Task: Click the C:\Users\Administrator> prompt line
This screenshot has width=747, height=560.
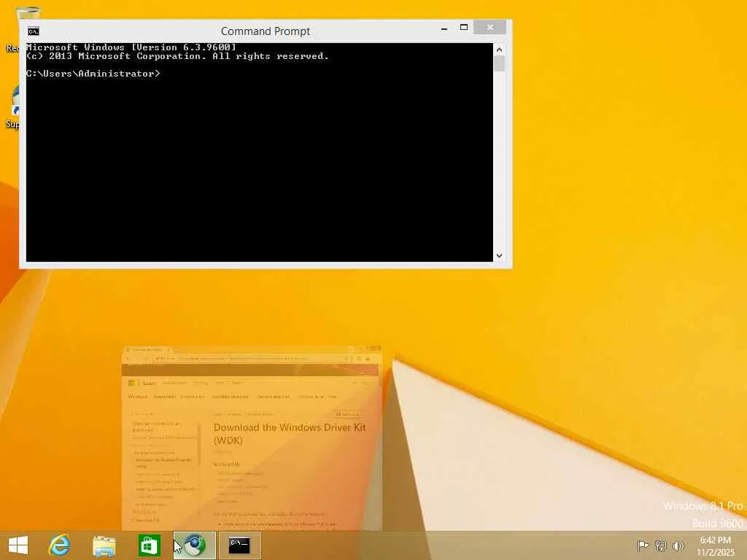Action: 93,74
